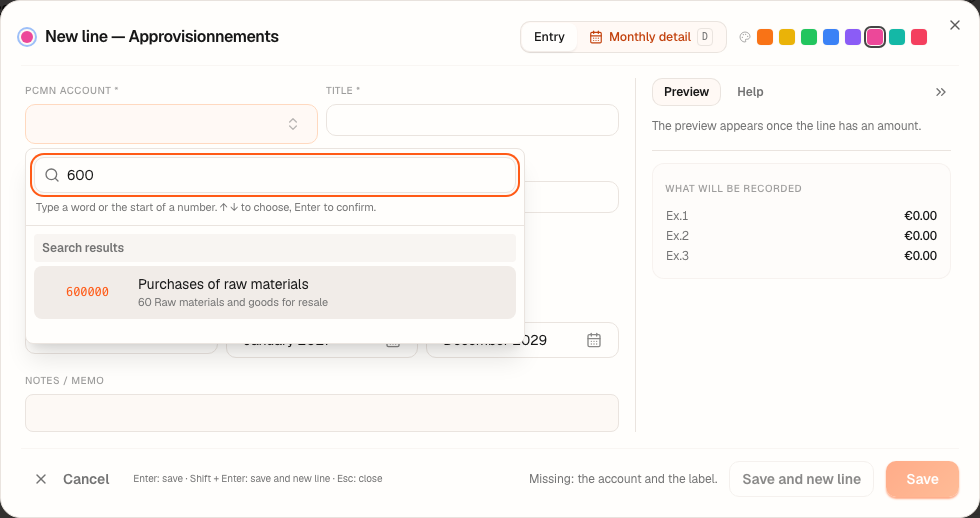Click the Notes / Memo text area

tap(322, 413)
